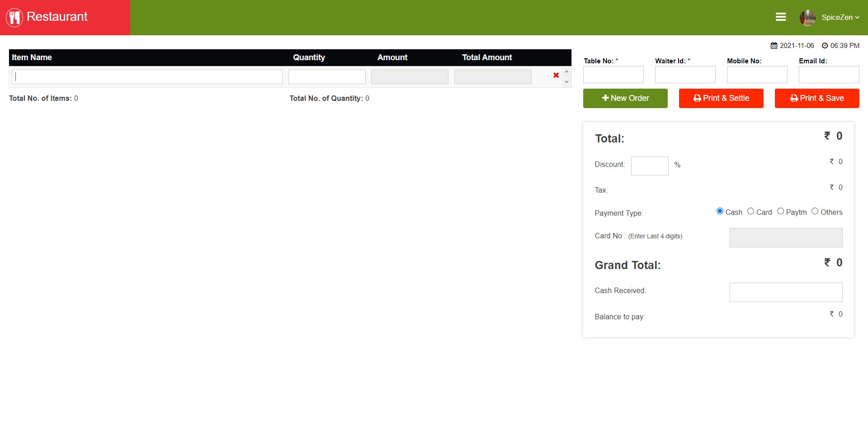Click the SpiceZen profile avatar
Image resolution: width=868 pixels, height=426 pixels.
[807, 18]
